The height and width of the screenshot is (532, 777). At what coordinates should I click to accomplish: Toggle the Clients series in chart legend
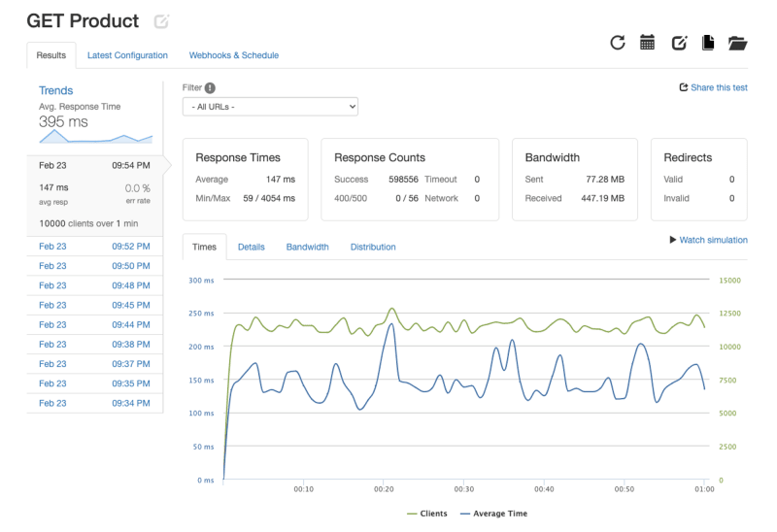pos(426,514)
